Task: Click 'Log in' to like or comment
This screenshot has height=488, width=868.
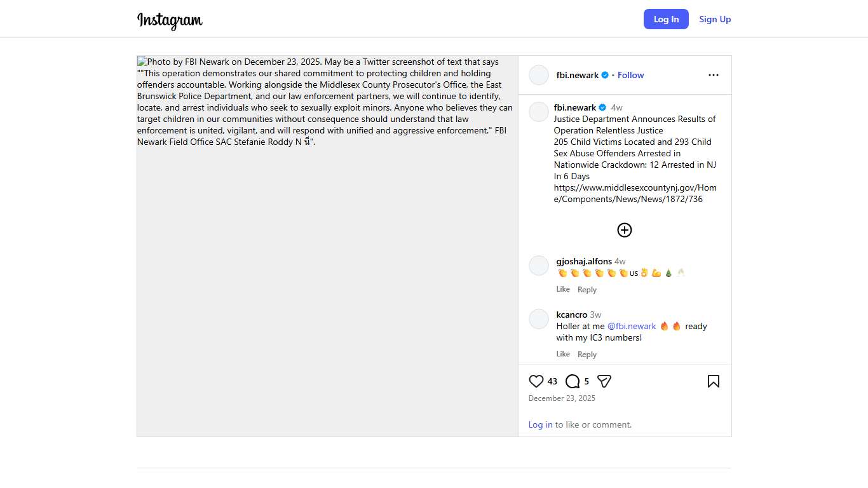Action: pos(540,424)
